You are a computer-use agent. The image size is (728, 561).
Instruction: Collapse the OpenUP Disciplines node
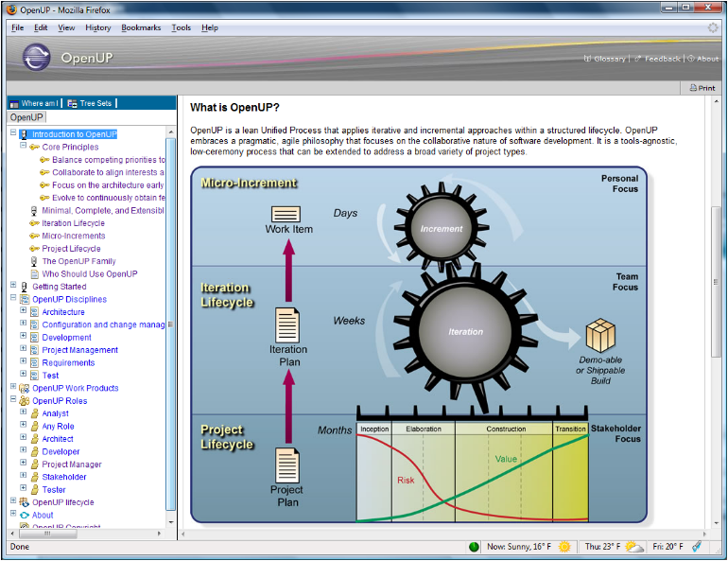tap(13, 298)
